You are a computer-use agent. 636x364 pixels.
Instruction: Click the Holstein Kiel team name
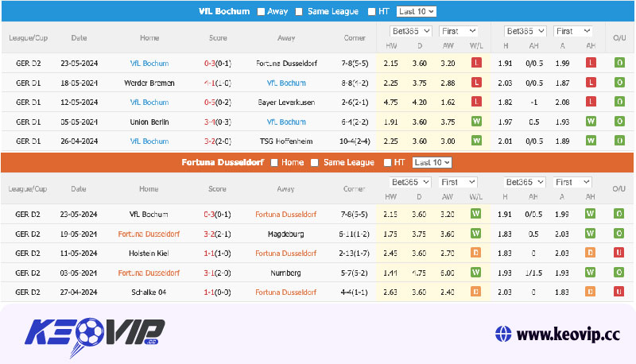tap(149, 254)
